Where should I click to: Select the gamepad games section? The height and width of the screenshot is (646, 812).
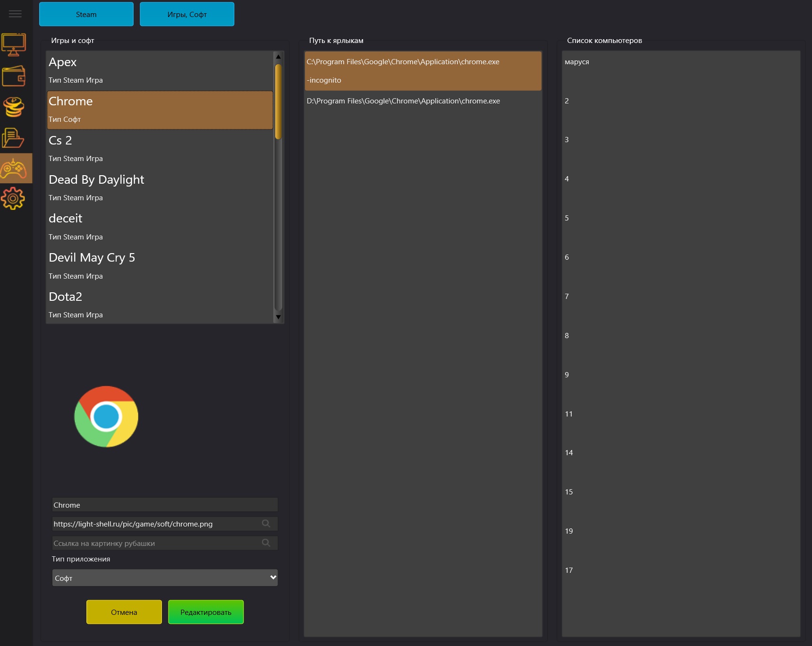[x=14, y=169]
